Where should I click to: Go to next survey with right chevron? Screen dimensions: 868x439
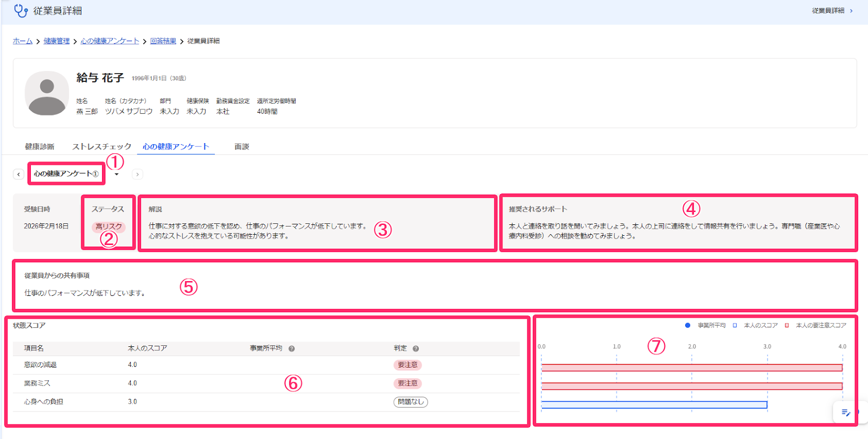point(137,174)
